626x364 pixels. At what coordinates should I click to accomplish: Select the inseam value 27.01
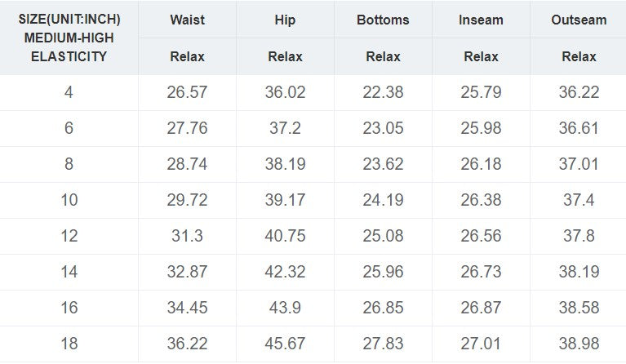[481, 344]
